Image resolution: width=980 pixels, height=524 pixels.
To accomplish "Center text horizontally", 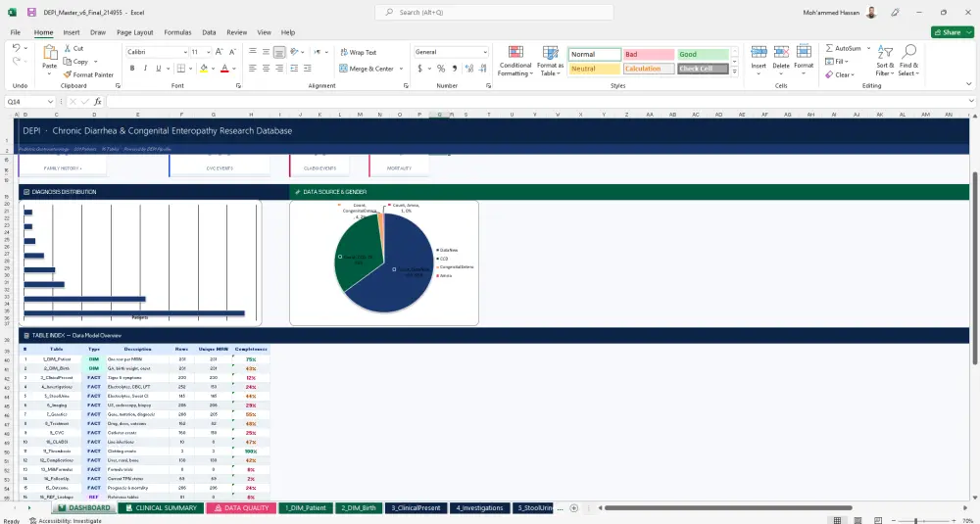I will point(266,69).
